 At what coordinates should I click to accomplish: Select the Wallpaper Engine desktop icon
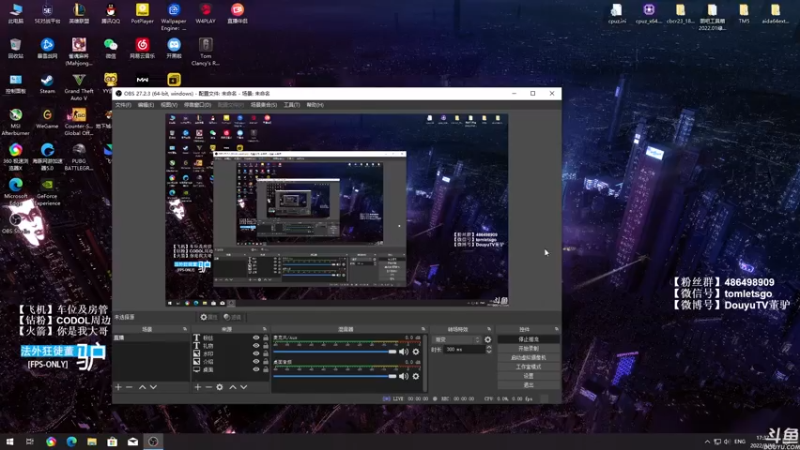point(173,17)
